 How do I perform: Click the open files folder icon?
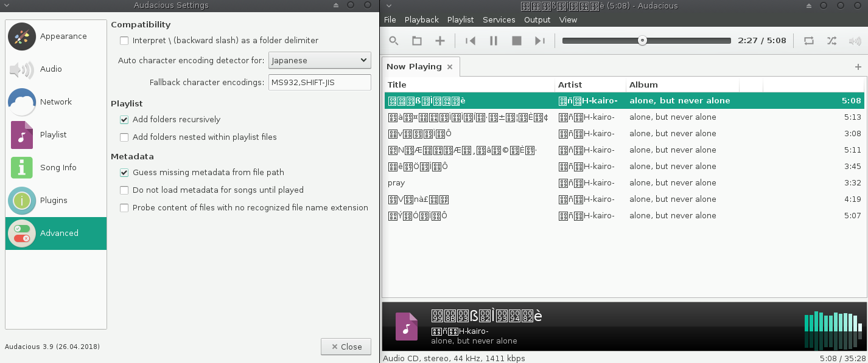pos(417,41)
